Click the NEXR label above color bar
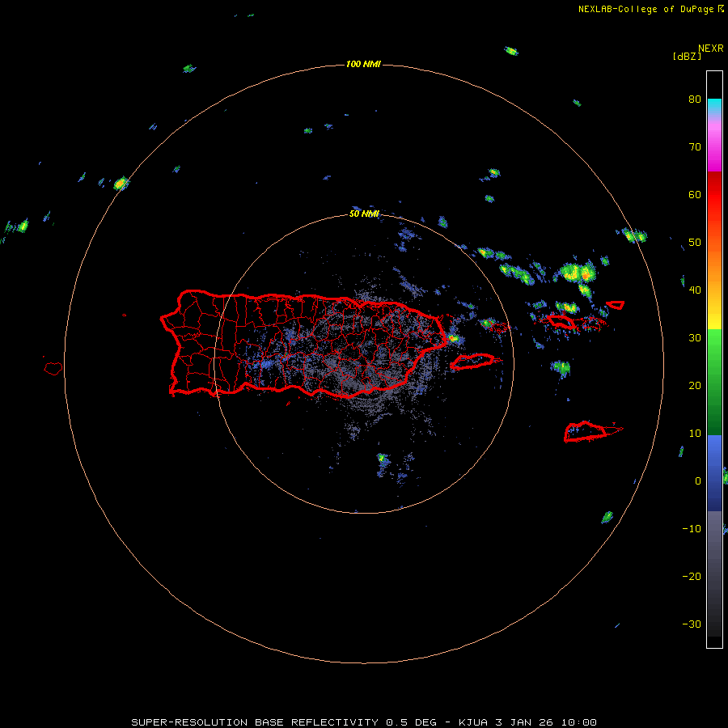 pyautogui.click(x=711, y=49)
